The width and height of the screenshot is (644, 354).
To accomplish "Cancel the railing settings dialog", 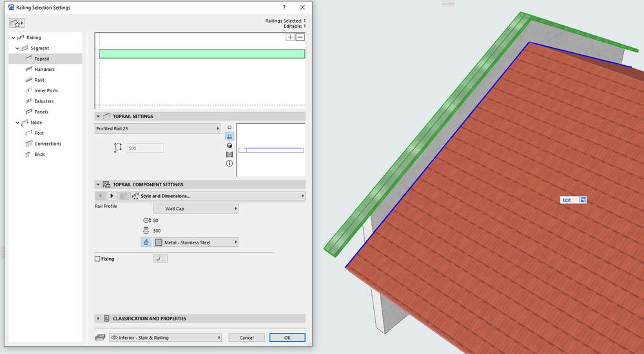I will 246,338.
